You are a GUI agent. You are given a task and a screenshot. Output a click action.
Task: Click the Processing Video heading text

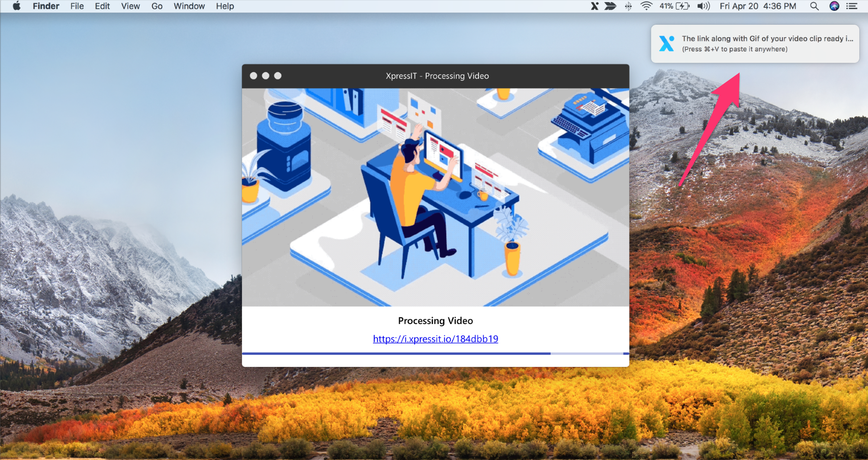[x=435, y=321]
